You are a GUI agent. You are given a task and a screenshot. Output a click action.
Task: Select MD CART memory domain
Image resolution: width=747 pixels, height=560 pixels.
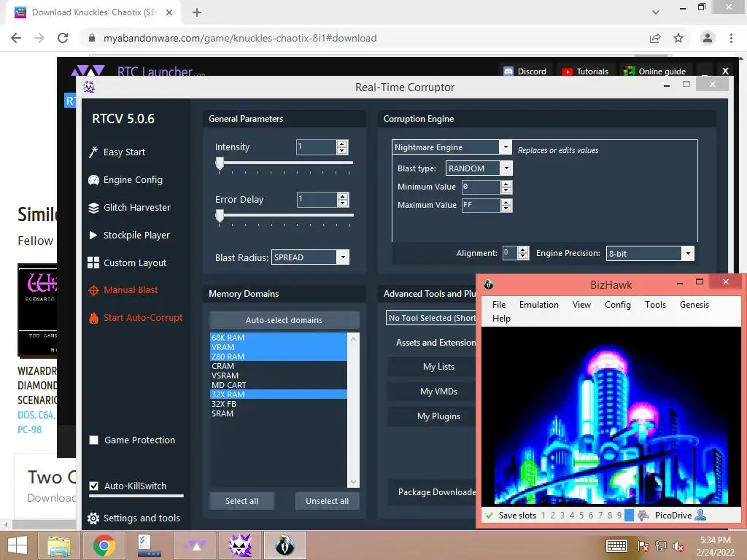pos(279,385)
